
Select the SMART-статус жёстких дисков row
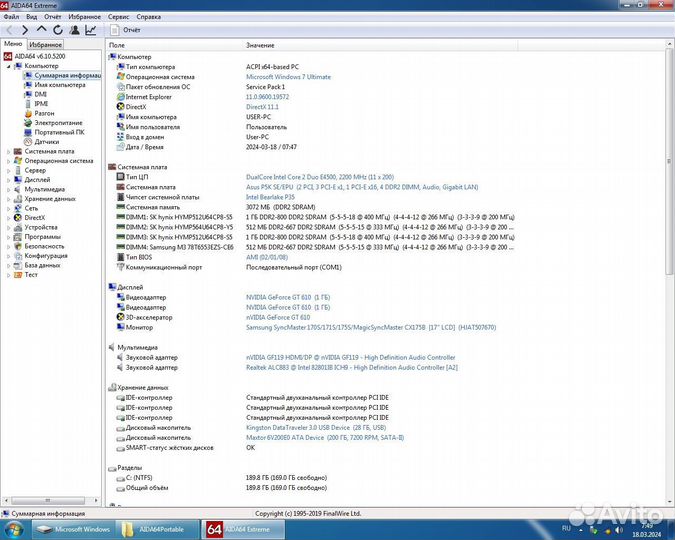[186, 448]
